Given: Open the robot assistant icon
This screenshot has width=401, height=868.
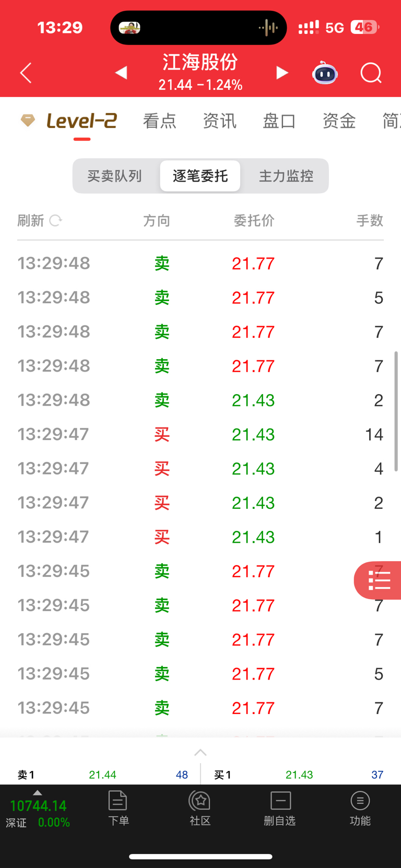Looking at the screenshot, I should coord(325,73).
